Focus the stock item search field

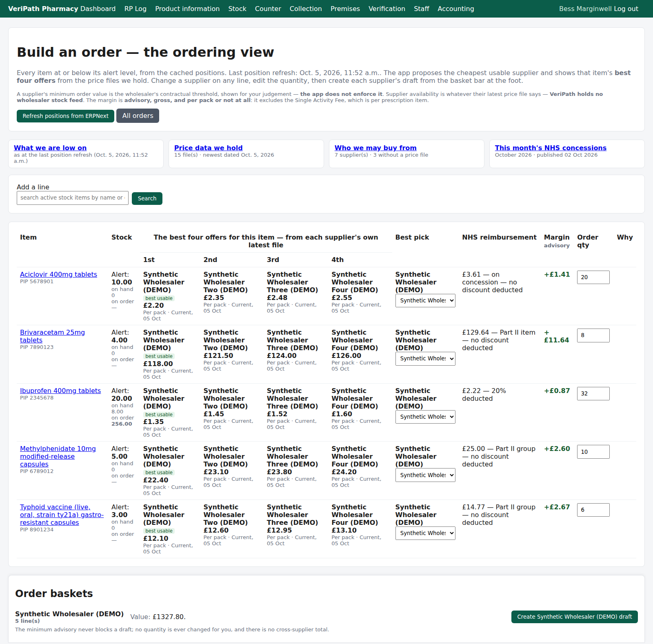(73, 198)
